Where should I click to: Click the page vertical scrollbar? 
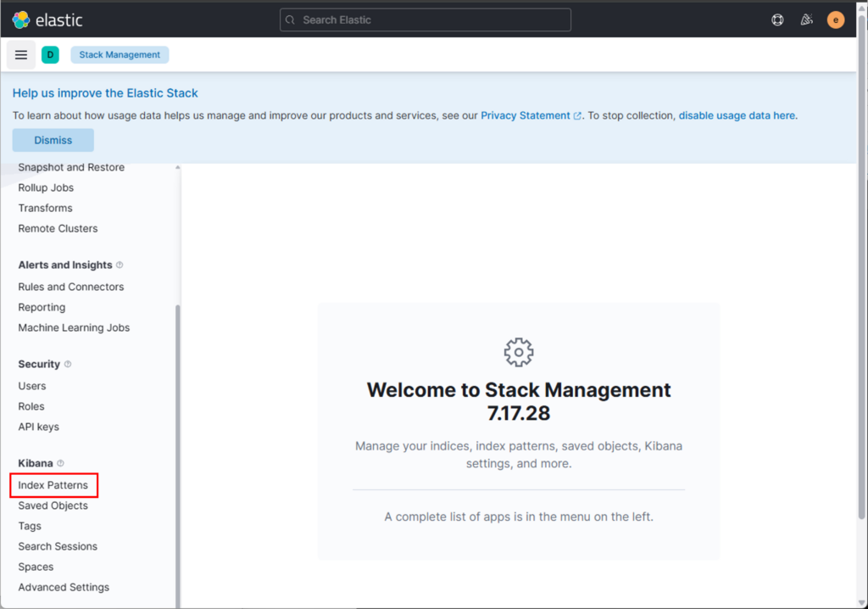(x=861, y=266)
